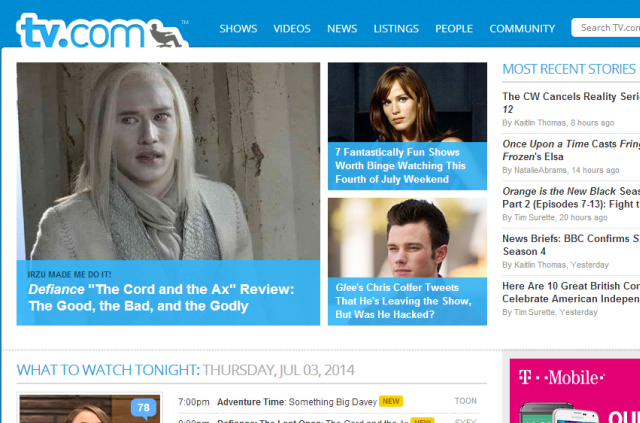Open Orange is the New Black story
Image resolution: width=640 pixels, height=423 pixels.
(571, 198)
